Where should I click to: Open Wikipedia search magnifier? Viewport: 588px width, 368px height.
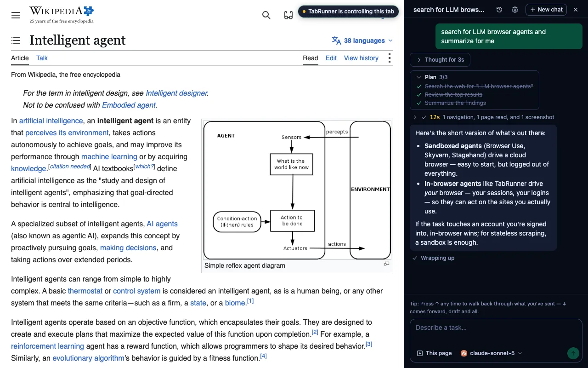click(266, 15)
